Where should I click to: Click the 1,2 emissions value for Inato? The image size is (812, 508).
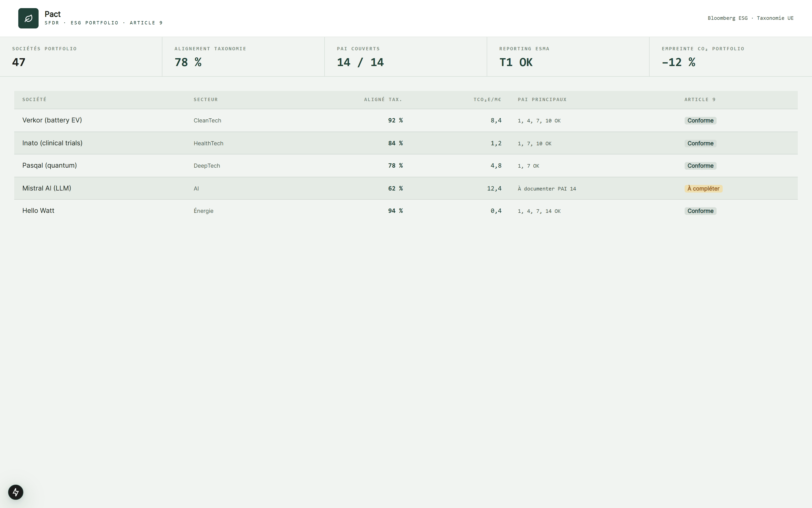click(x=496, y=143)
